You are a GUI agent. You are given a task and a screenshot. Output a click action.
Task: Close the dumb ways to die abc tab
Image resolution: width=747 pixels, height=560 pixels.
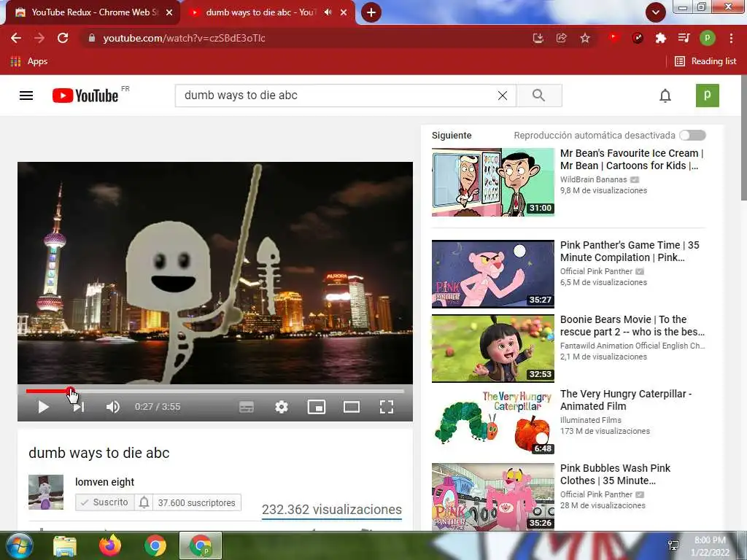point(344,12)
